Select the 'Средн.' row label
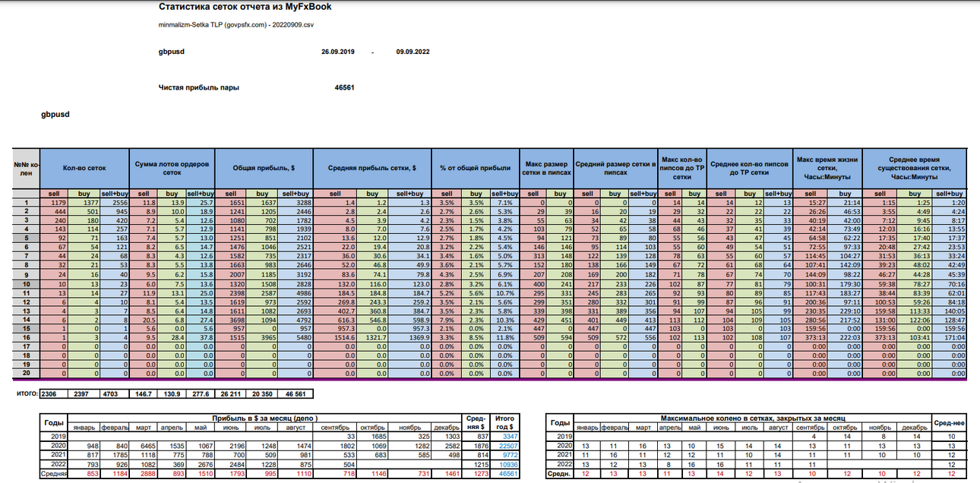980x483 pixels. tap(560, 473)
